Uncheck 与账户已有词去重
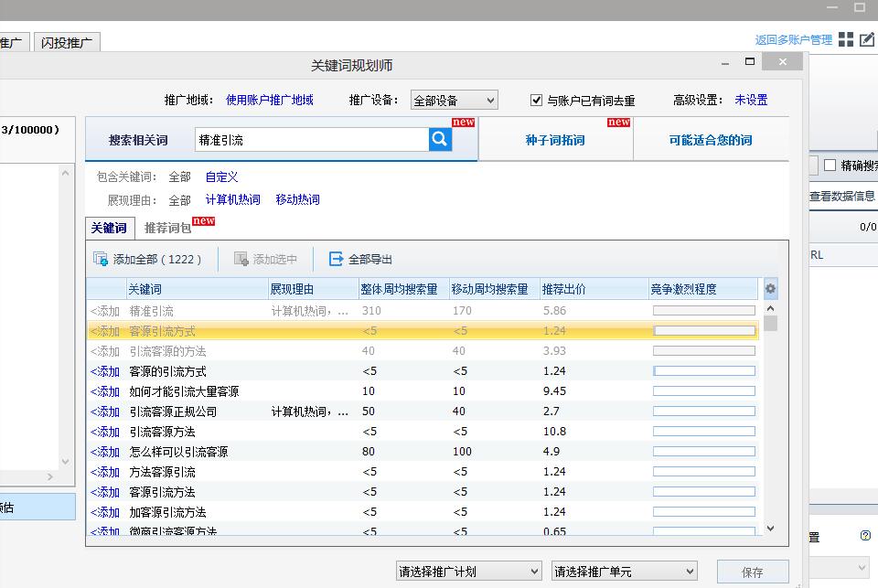This screenshot has height=588, width=878. (536, 101)
